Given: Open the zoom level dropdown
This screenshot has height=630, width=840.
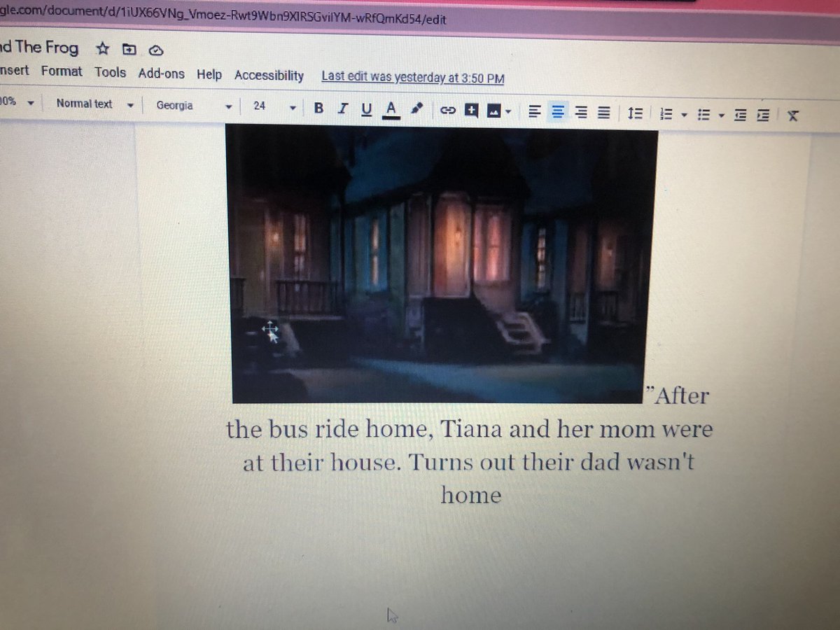Looking at the screenshot, I should [x=17, y=102].
